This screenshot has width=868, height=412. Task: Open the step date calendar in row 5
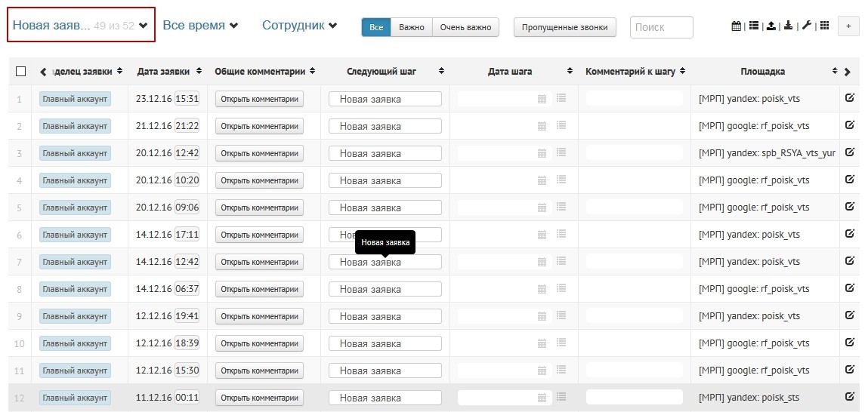tap(542, 208)
